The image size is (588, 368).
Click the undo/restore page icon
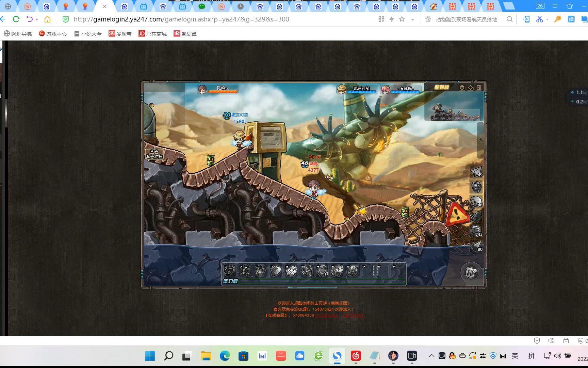30,19
